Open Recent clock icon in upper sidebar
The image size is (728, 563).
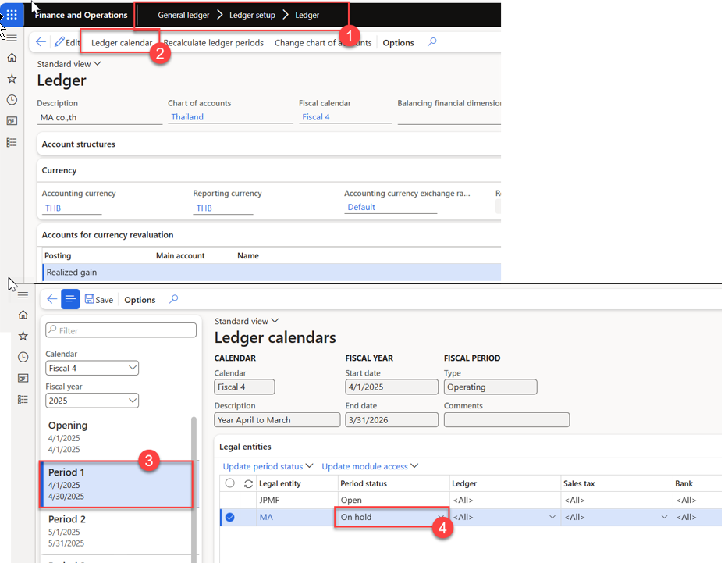coord(12,100)
